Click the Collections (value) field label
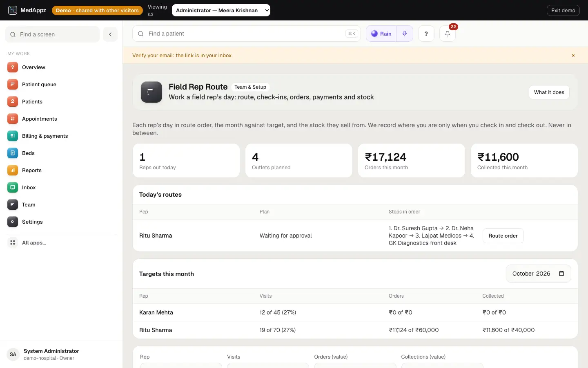The image size is (588, 368). (x=423, y=357)
